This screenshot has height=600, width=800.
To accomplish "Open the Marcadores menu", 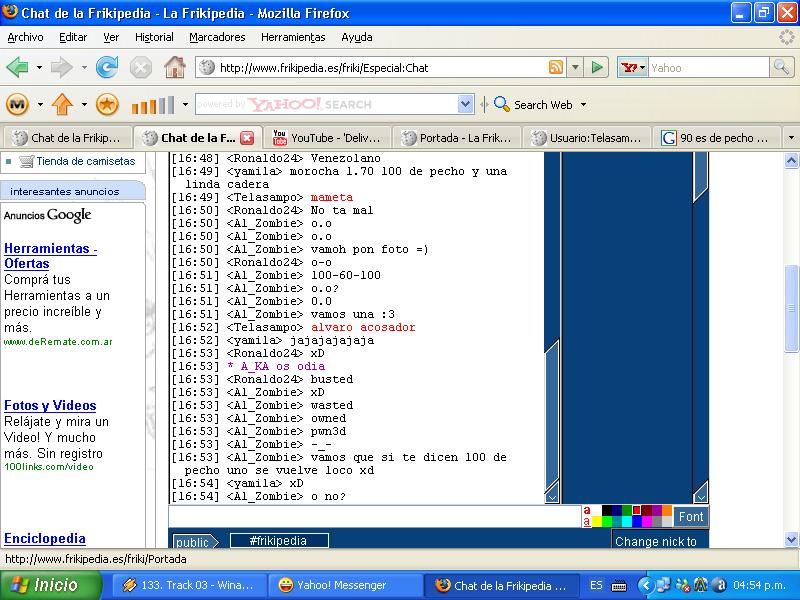I will tap(217, 37).
